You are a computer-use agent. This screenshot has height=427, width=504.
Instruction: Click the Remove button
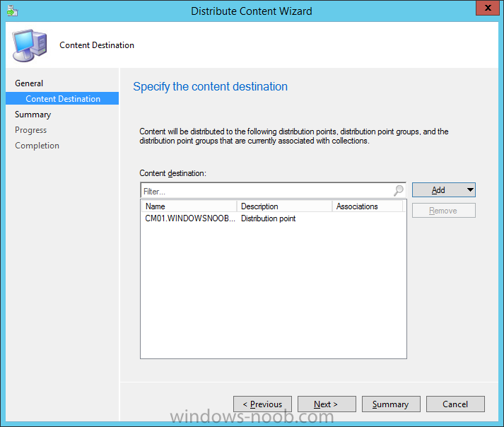pyautogui.click(x=444, y=211)
